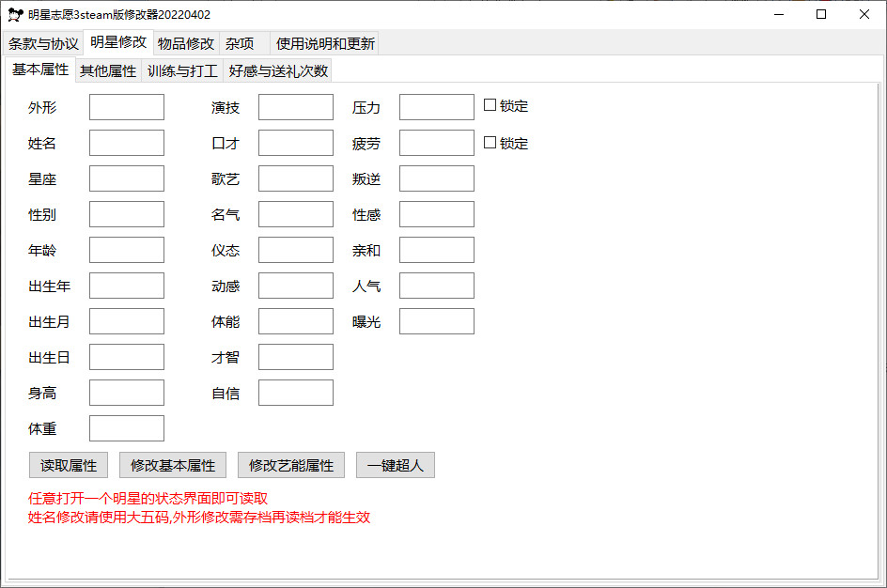Image resolution: width=887 pixels, height=588 pixels.
Task: Go to the 使用说明和更新 tab
Action: 325,43
